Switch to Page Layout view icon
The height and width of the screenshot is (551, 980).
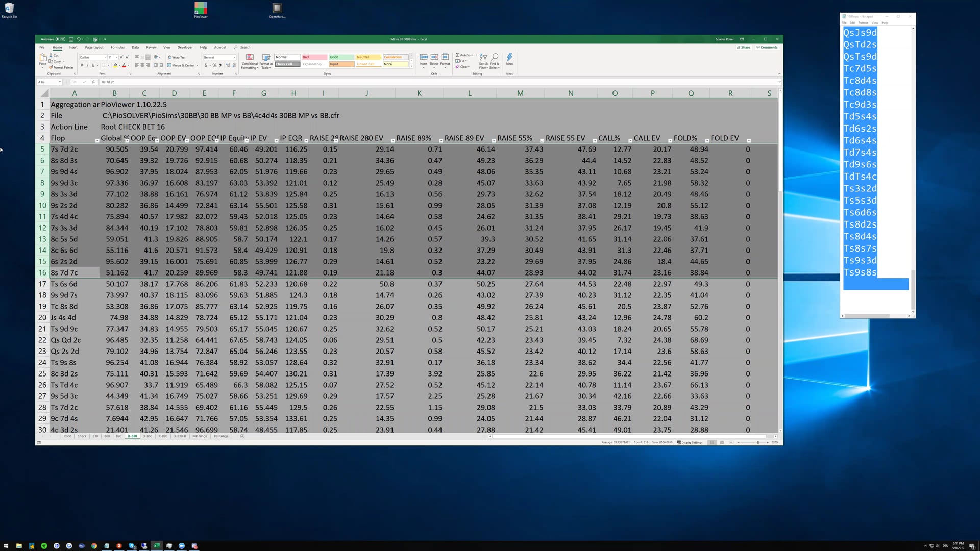tap(722, 442)
